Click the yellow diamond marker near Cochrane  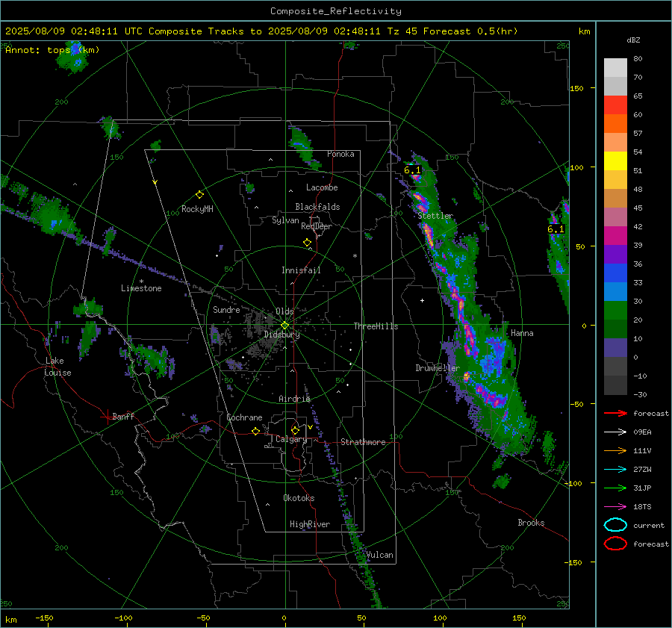(255, 431)
